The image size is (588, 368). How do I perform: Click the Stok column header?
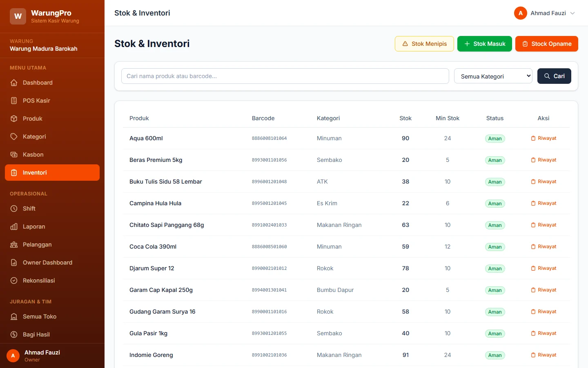(405, 118)
